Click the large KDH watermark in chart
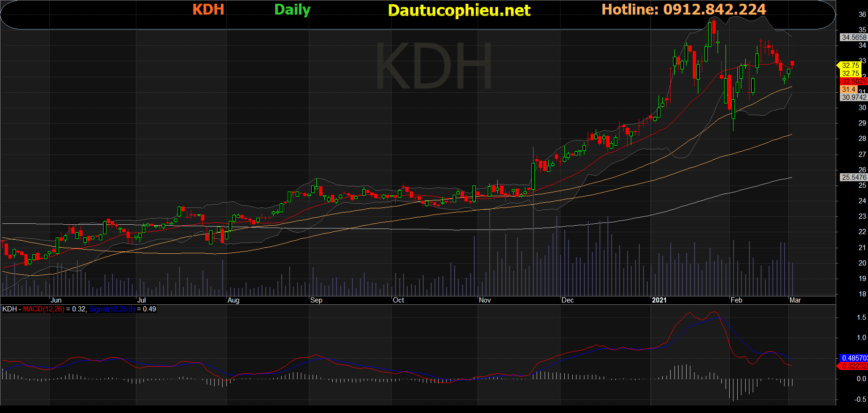This screenshot has width=868, height=413. point(434,66)
